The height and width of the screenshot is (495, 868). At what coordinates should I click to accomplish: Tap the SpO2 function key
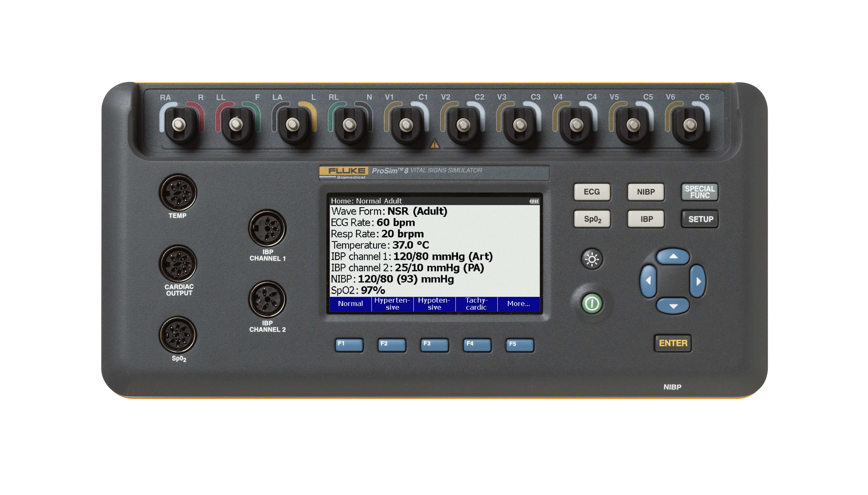click(x=592, y=219)
